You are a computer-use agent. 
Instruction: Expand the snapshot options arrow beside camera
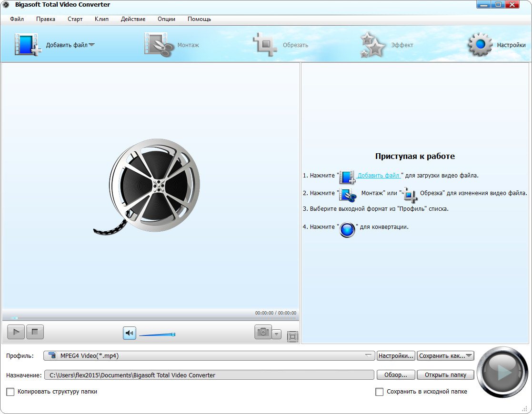point(277,334)
